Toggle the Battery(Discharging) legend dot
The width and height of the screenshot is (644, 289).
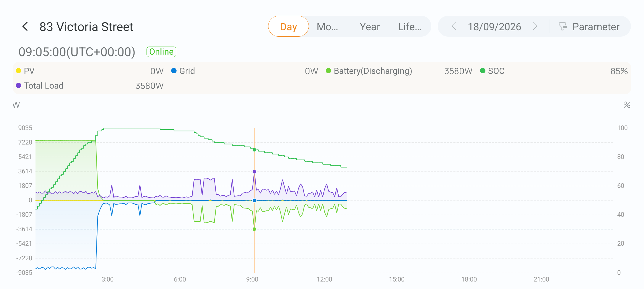tap(328, 71)
